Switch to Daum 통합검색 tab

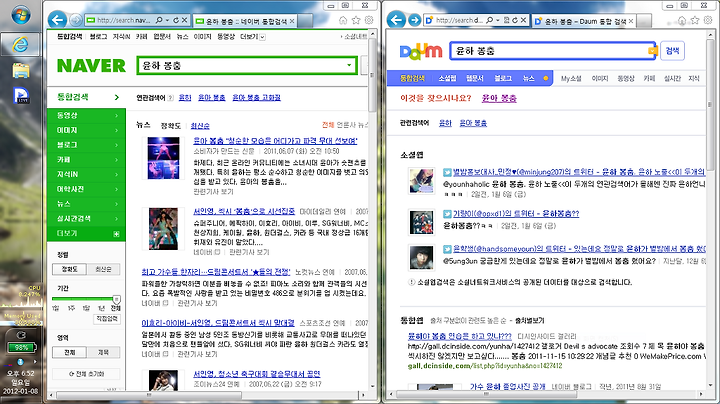pos(412,79)
